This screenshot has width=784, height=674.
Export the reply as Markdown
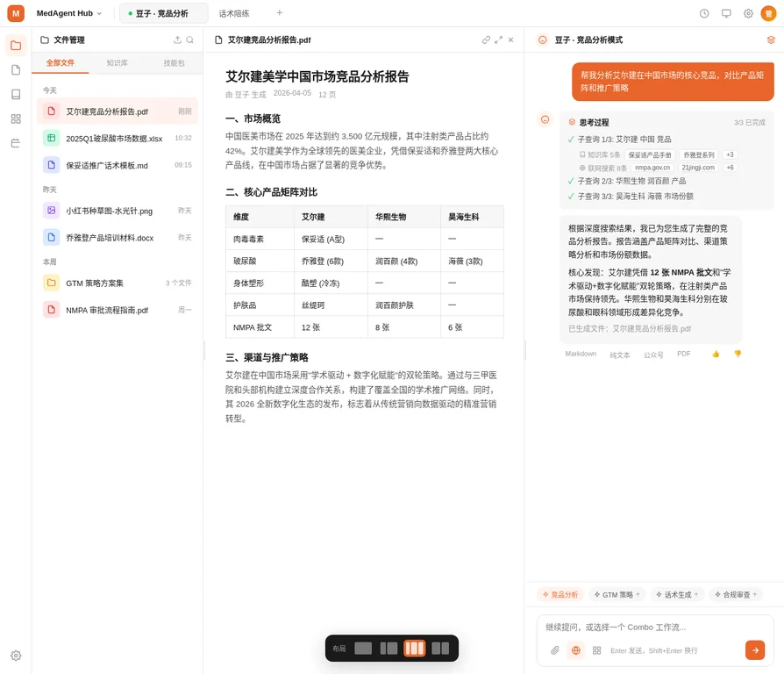point(580,354)
